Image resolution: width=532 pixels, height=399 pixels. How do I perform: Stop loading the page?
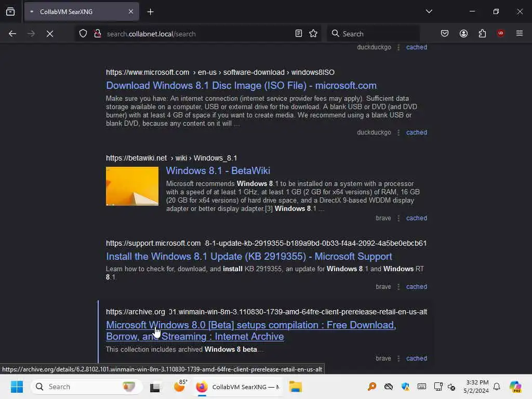pyautogui.click(x=50, y=34)
